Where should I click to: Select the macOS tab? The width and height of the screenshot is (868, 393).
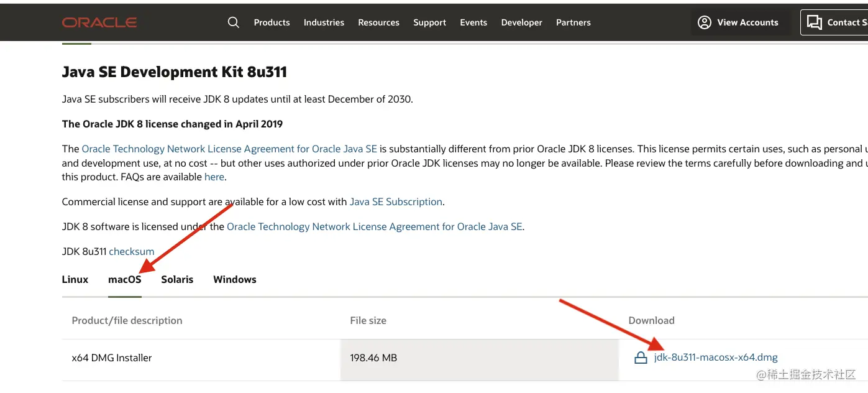click(x=125, y=280)
